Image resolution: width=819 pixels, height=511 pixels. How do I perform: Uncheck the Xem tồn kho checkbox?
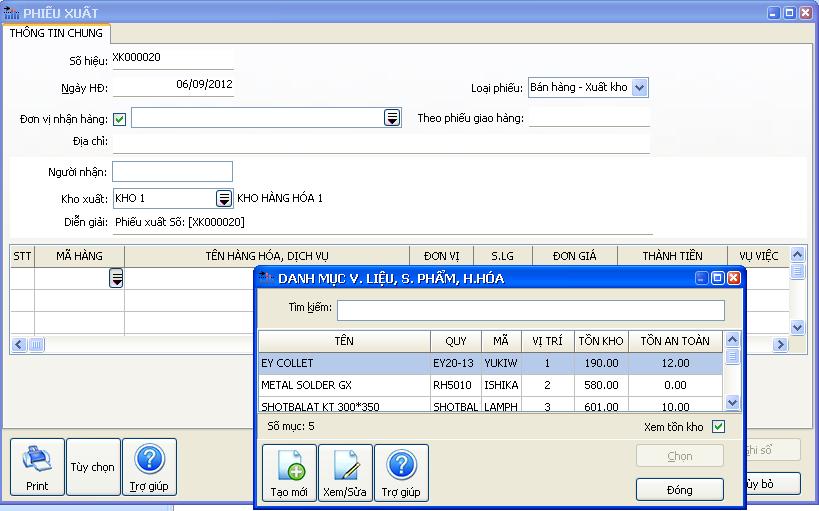pos(718,427)
